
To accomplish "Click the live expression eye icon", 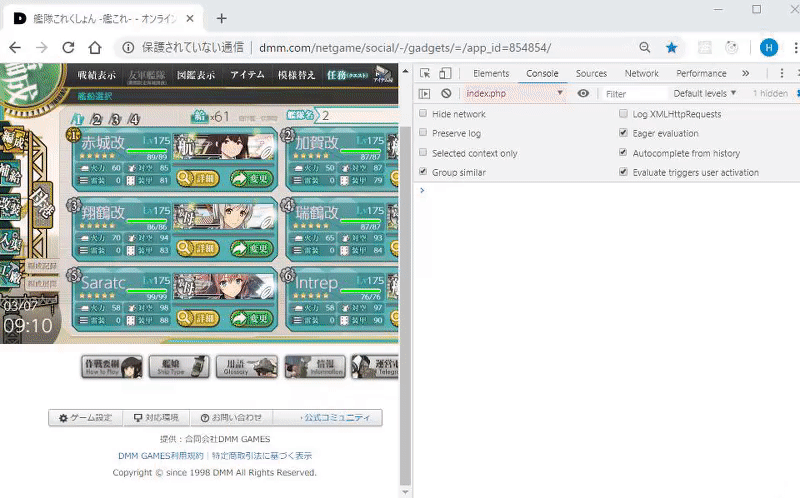I will pos(583,93).
